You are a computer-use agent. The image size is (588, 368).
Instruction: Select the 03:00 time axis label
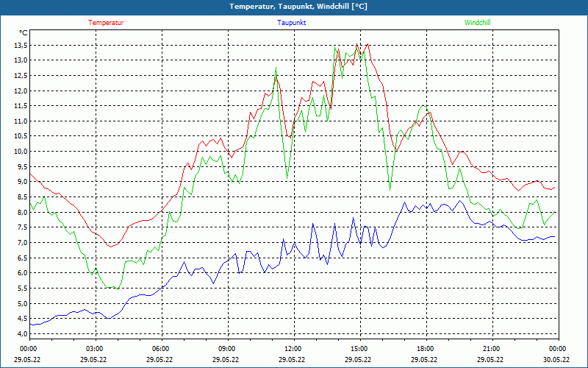[95, 349]
